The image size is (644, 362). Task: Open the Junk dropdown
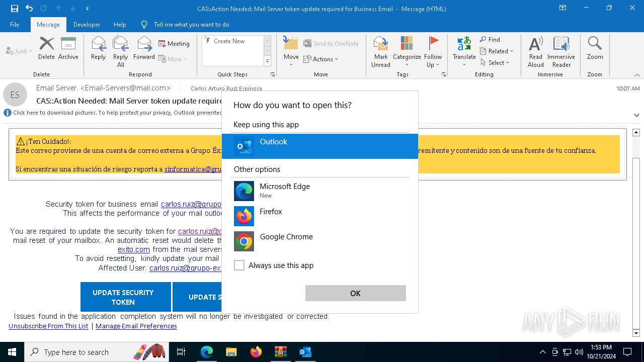(19, 51)
